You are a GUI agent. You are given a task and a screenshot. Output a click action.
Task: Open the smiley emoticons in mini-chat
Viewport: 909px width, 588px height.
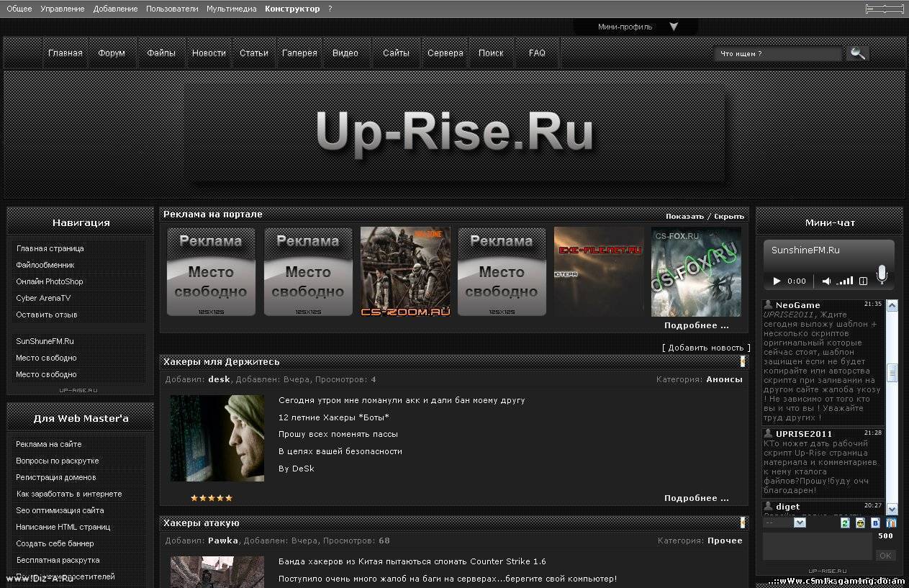coord(860,523)
